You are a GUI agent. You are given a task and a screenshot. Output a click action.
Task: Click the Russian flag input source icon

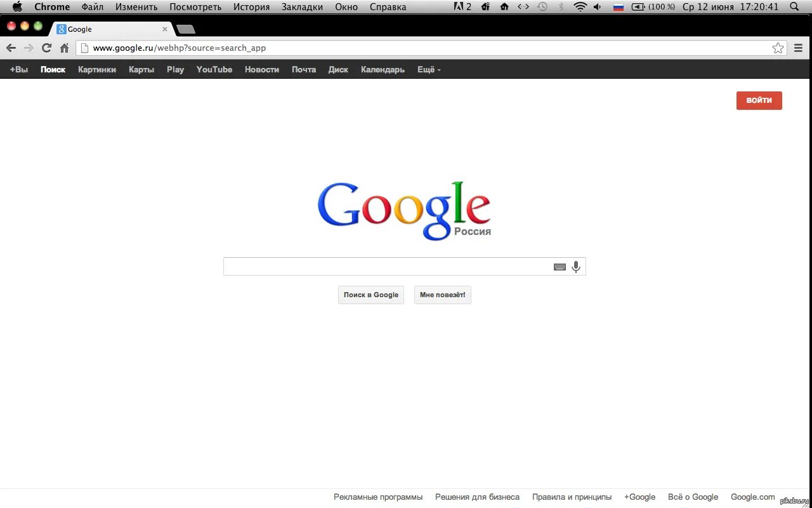(618, 7)
